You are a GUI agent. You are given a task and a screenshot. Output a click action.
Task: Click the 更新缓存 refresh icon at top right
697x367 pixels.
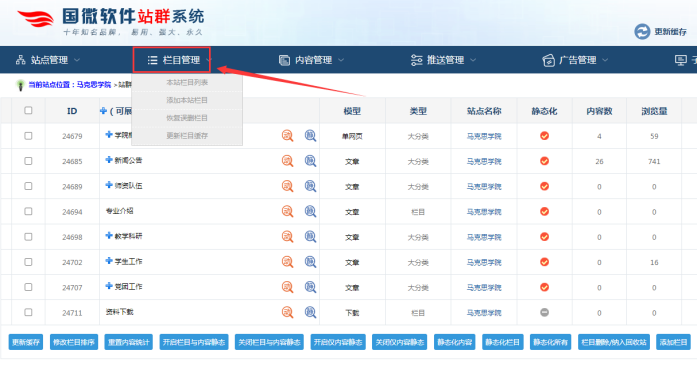tap(642, 32)
